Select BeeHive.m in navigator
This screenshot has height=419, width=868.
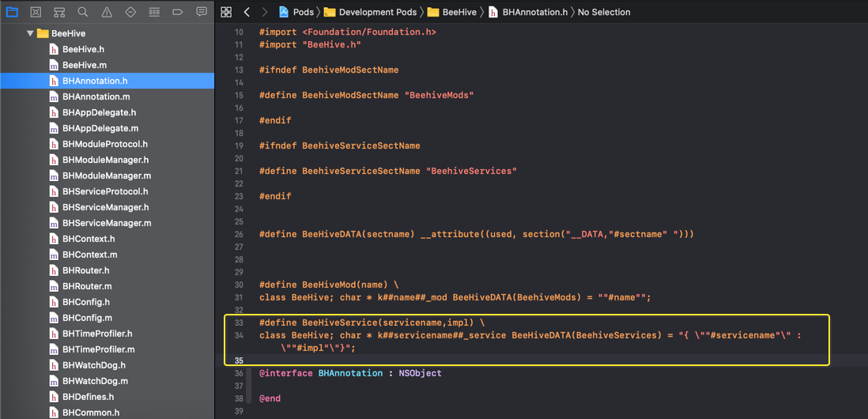tap(108, 65)
